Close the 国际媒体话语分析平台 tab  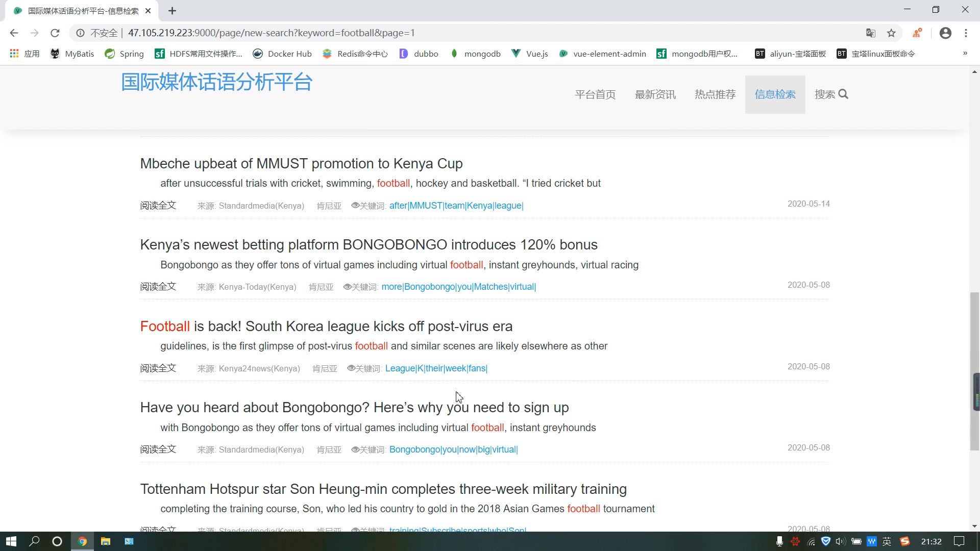tap(148, 11)
